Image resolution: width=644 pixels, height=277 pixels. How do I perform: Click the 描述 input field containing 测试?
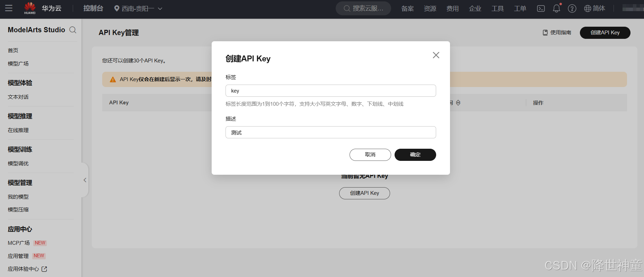click(x=330, y=132)
